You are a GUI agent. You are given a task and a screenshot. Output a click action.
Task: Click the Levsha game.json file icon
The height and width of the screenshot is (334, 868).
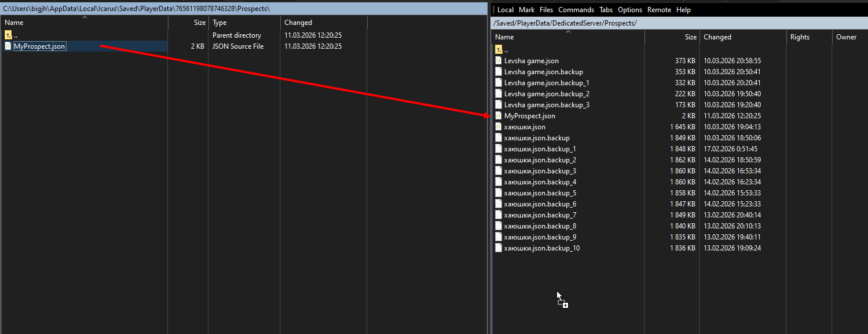499,61
